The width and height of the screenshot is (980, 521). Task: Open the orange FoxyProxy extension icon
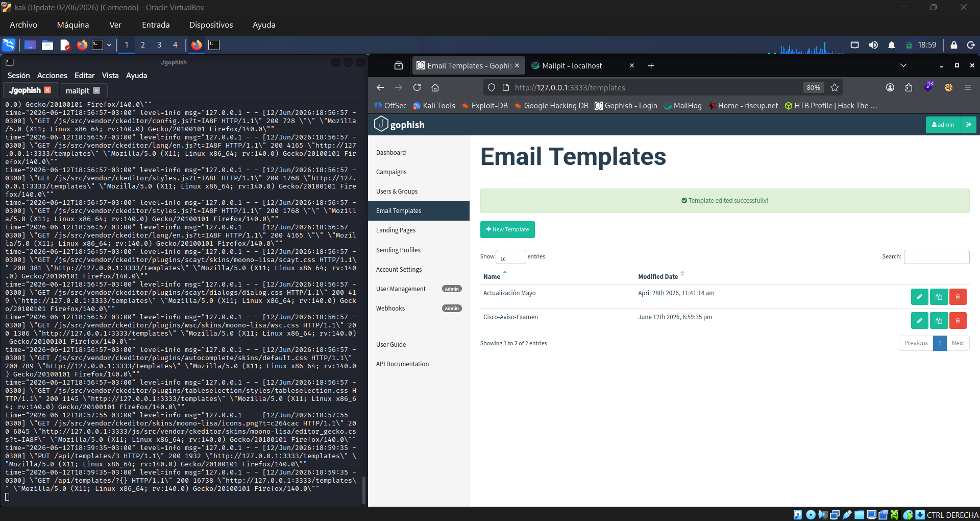[x=948, y=87]
